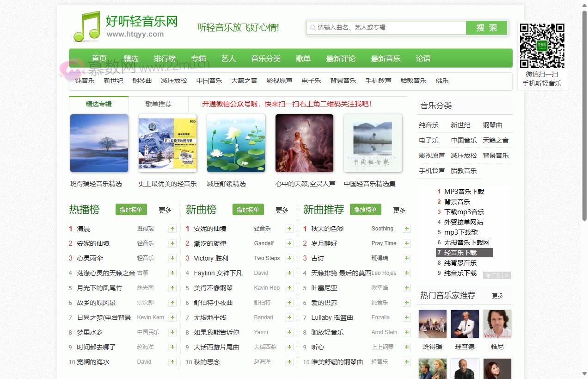Select the 精选专辑 tab
Viewport: 588px width, 379px height.
98,104
